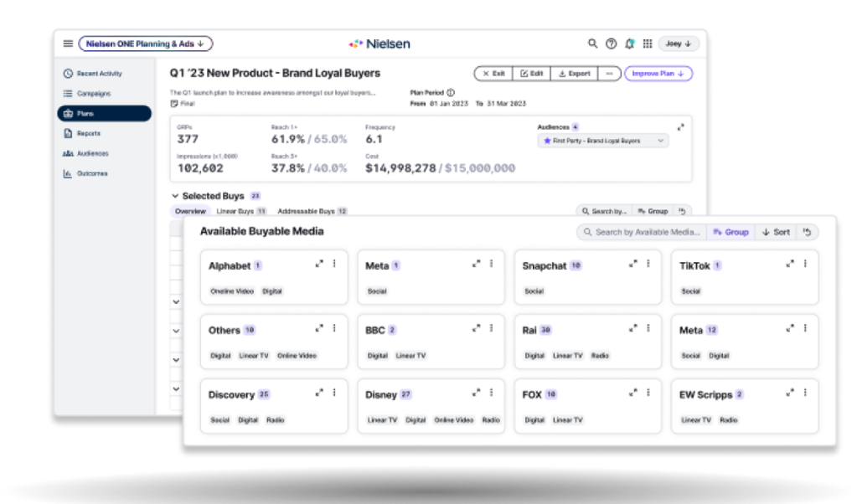Screen dimensions: 857x504
Task: Open more options on Disney card
Action: pyautogui.click(x=492, y=393)
